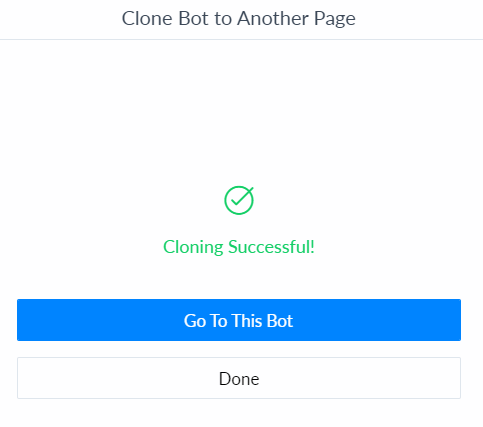Image resolution: width=483 pixels, height=427 pixels.
Task: Click the Done button
Action: click(239, 378)
